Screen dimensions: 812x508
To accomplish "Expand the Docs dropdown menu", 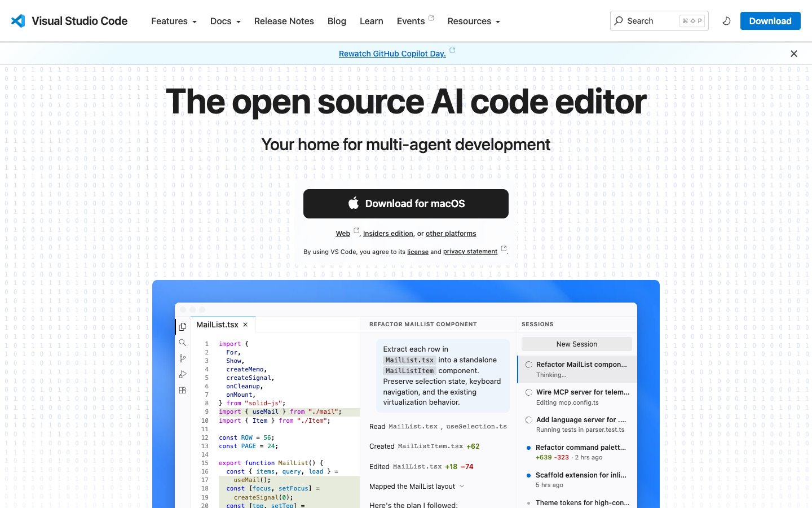I will pos(226,21).
